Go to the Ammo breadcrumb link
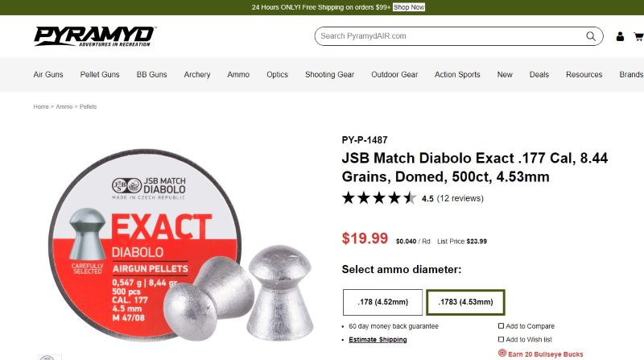The height and width of the screenshot is (360, 644). tap(64, 106)
